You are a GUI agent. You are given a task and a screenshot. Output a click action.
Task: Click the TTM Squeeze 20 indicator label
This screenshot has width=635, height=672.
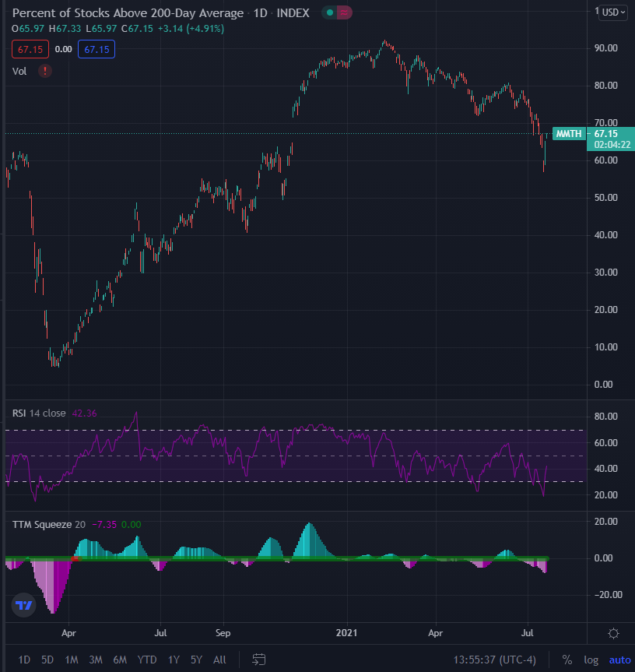click(49, 525)
